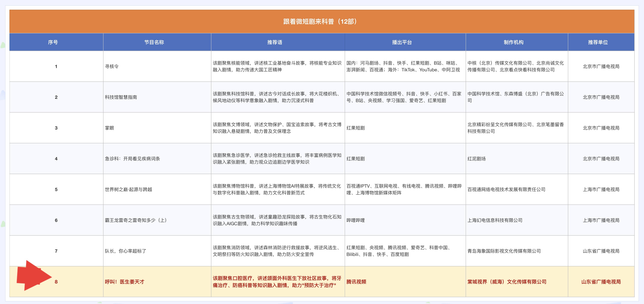Select serial number 1 cell
Screen dimensions: 644x304
(56, 66)
